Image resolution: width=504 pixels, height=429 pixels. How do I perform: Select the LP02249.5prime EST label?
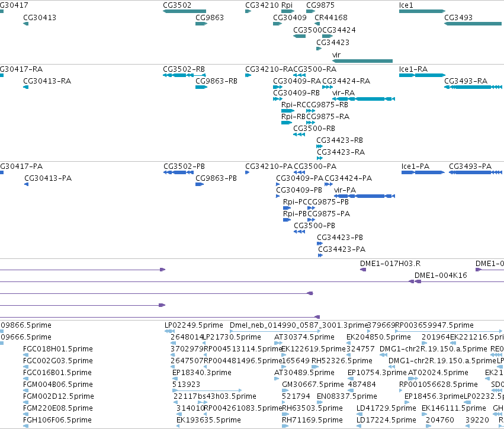coord(194,325)
